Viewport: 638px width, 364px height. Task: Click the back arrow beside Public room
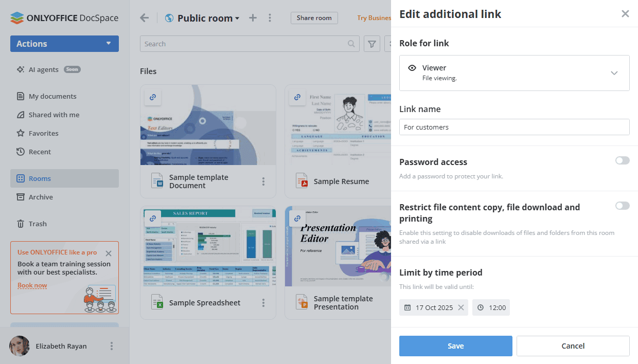point(145,18)
